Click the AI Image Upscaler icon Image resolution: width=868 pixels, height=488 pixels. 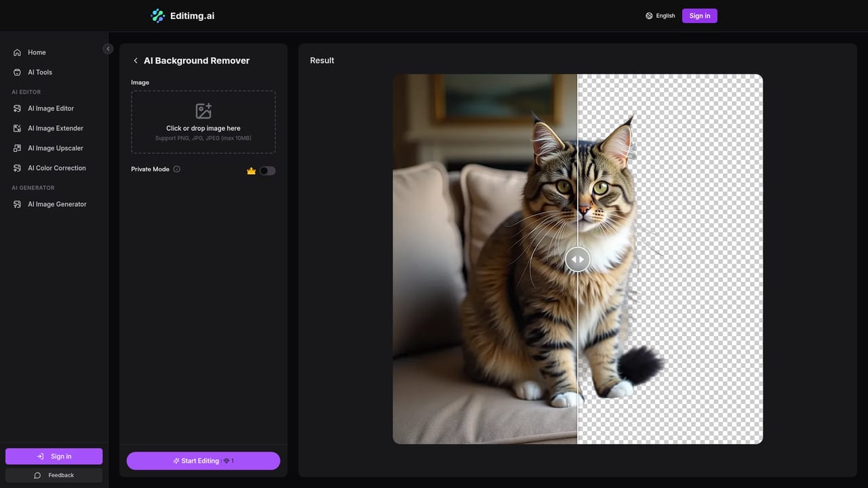coord(17,148)
